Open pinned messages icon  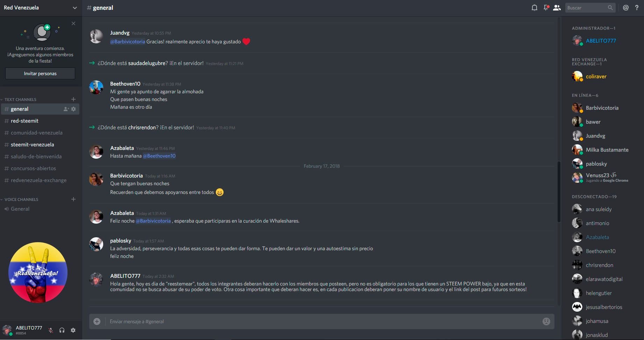point(546,8)
